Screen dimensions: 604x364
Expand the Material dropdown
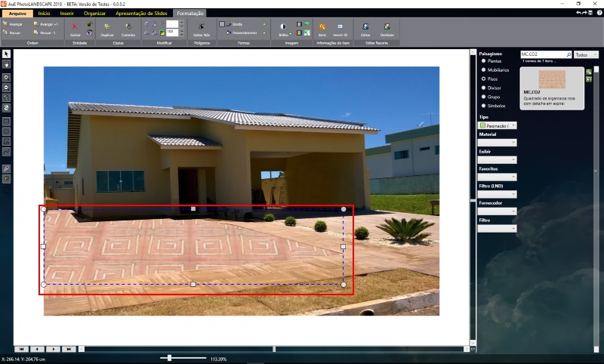click(497, 142)
